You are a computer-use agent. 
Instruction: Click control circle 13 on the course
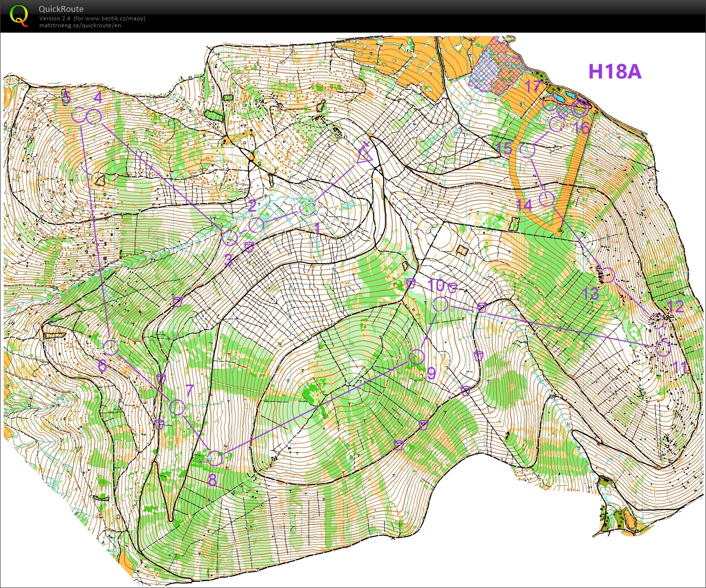point(607,275)
